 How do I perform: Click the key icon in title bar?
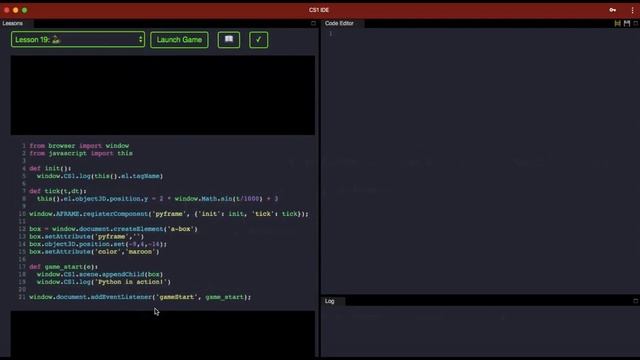[x=613, y=10]
